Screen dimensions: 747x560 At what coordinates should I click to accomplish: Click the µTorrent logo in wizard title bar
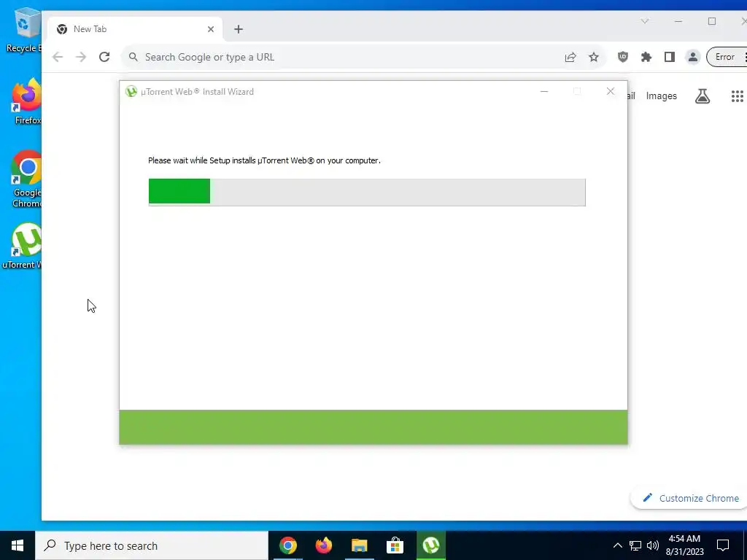[131, 91]
